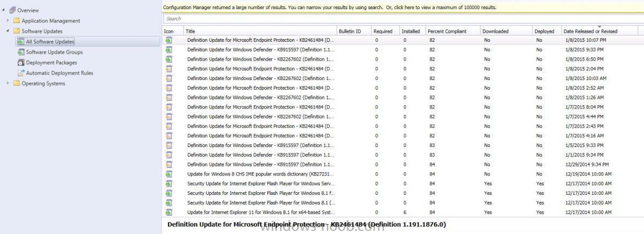Image resolution: width=644 pixels, height=234 pixels.
Task: Click the update icon in the 1/5/2015 9:33 PM row
Action: (169, 145)
